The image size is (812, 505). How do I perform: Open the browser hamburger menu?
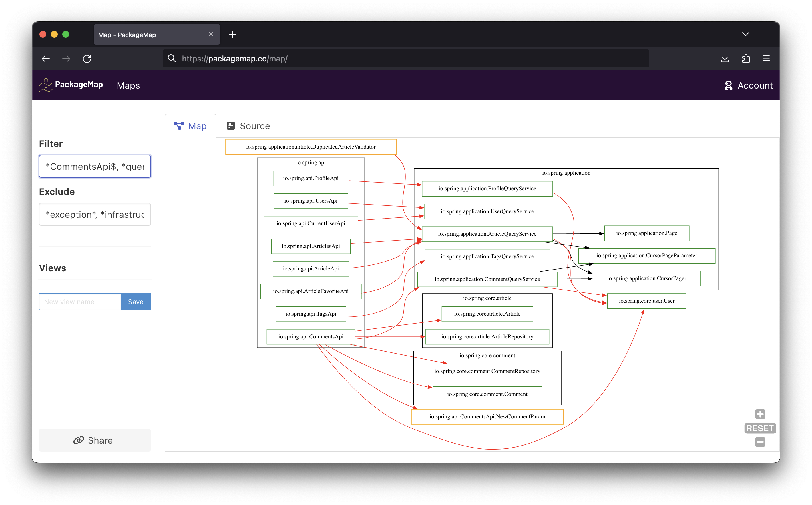click(766, 58)
